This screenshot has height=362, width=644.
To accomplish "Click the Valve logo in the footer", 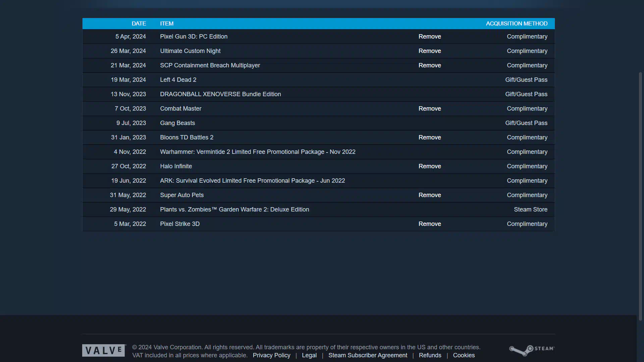I will pos(104,350).
